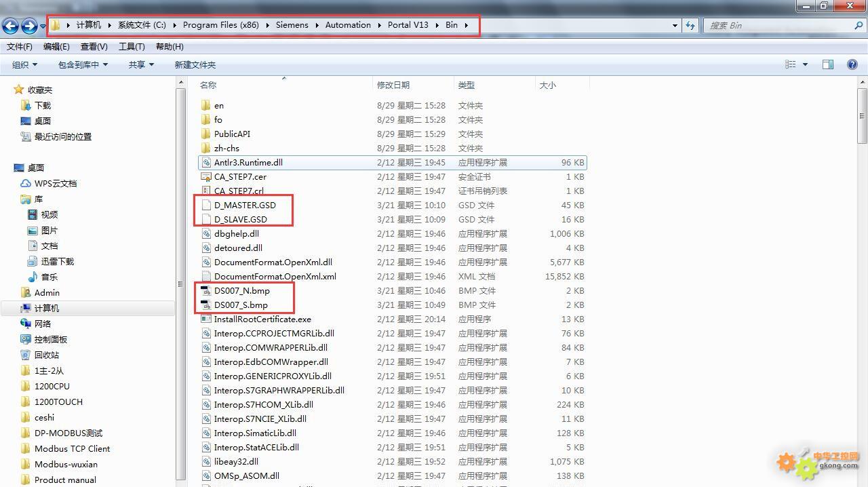This screenshot has width=868, height=487.
Task: Open the recent pages dropdown arrow
Action: click(43, 26)
